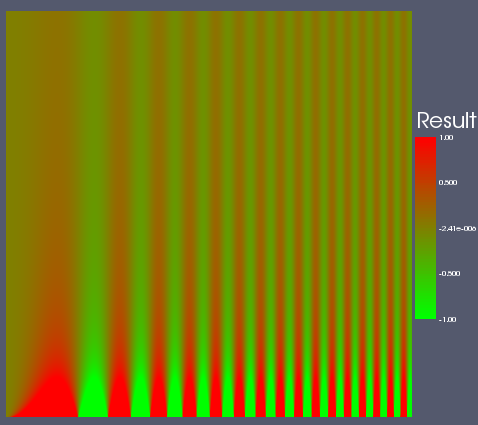Click the "-2.41e-006" legend tick label
The image size is (478, 425).
pos(457,229)
